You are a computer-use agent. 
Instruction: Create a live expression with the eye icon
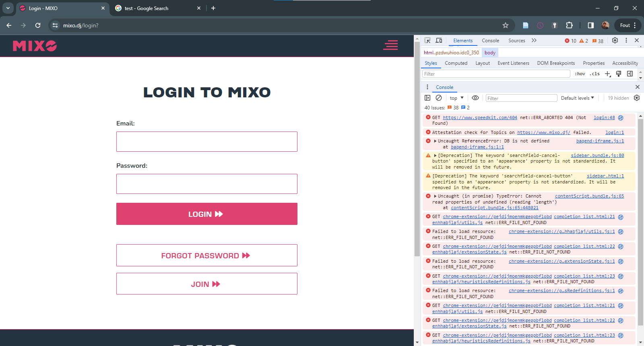tap(475, 98)
